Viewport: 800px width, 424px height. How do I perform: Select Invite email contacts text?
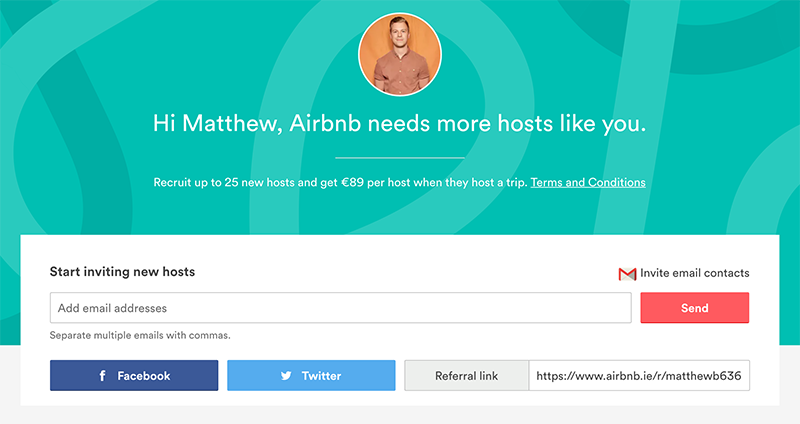(x=694, y=273)
